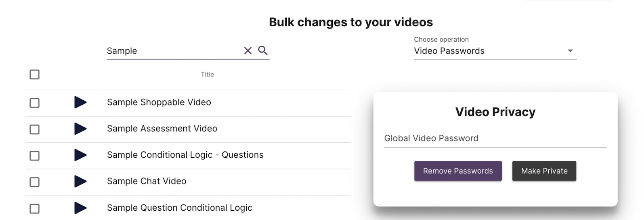Play Sample Conditional Logic - Questions video
This screenshot has width=644, height=220.
pos(80,155)
